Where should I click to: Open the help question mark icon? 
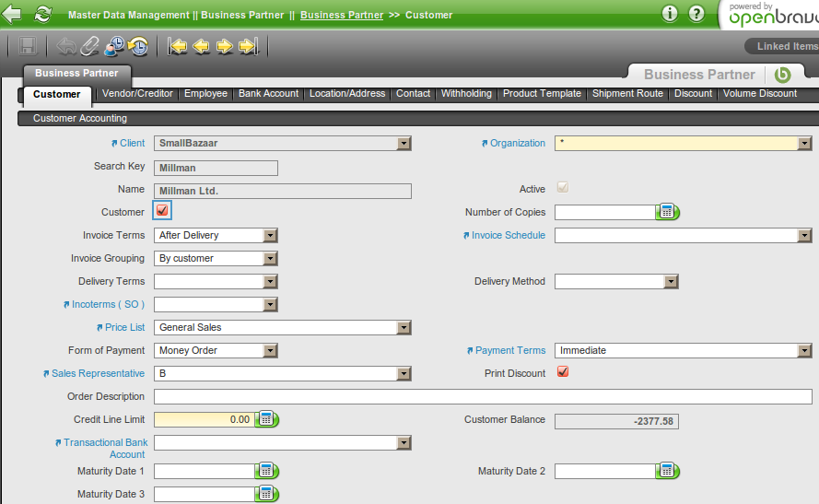click(x=696, y=14)
